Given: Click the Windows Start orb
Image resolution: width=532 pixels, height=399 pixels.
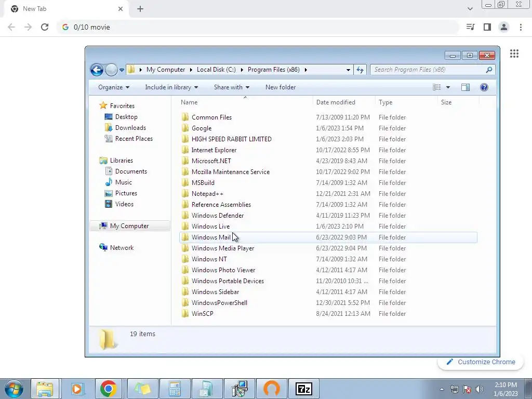Looking at the screenshot, I should [14, 389].
